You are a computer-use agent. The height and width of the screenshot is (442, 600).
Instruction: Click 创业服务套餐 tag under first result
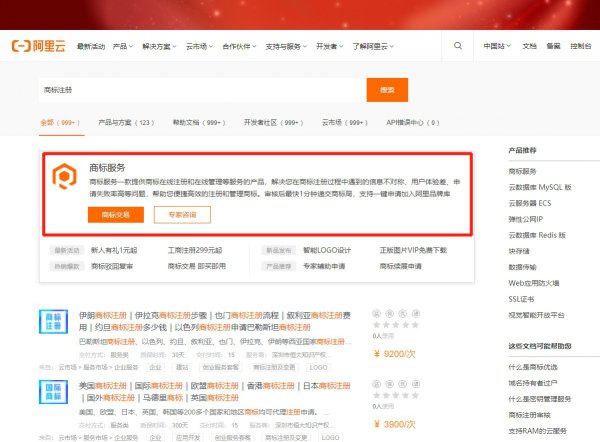[220, 367]
